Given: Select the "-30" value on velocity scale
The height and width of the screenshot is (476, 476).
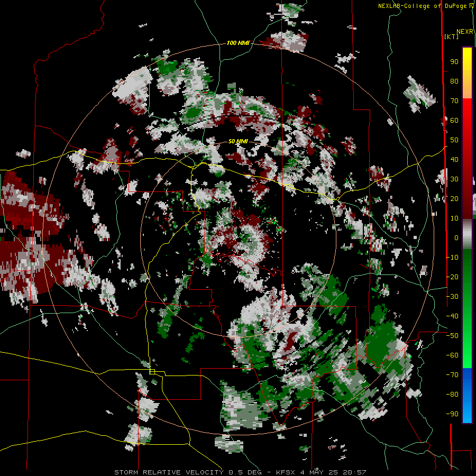Looking at the screenshot, I should [x=452, y=297].
